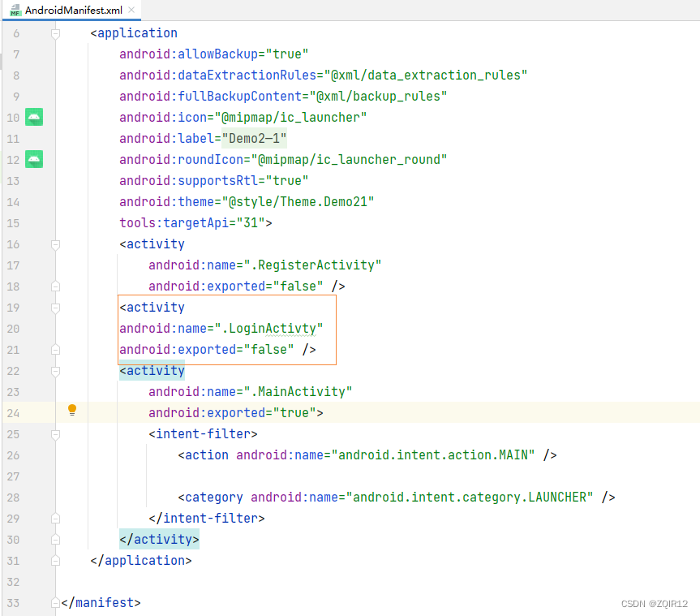
Task: Click the "@style/Theme.Demo21" theme value
Action: coord(298,202)
